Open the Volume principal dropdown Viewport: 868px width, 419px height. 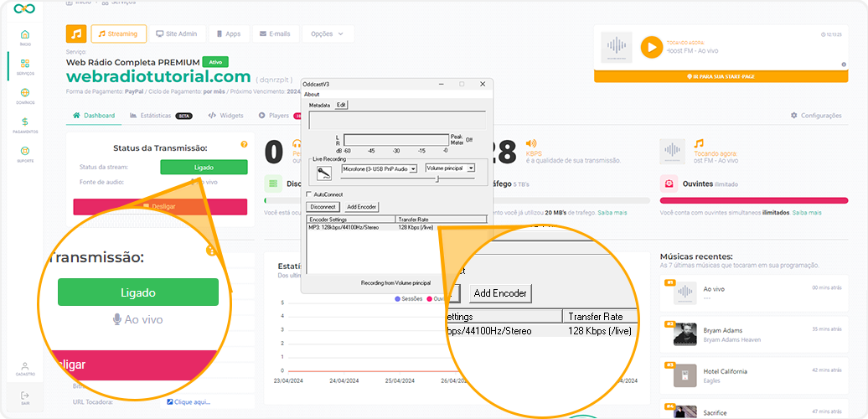point(450,168)
